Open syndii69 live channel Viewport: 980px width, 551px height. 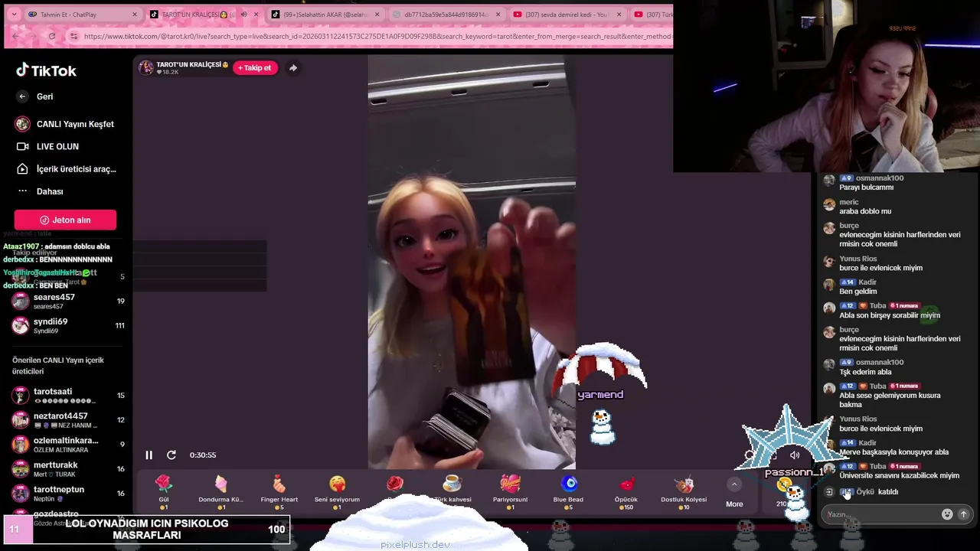67,326
